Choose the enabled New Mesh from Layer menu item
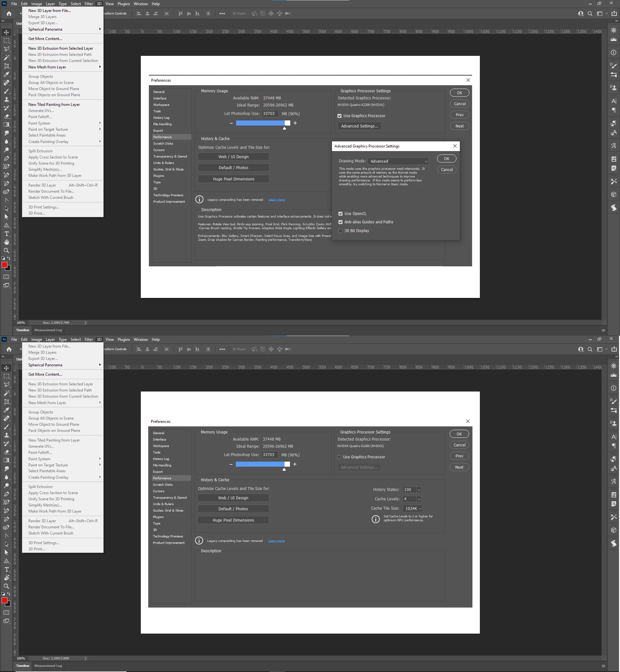 click(x=47, y=67)
